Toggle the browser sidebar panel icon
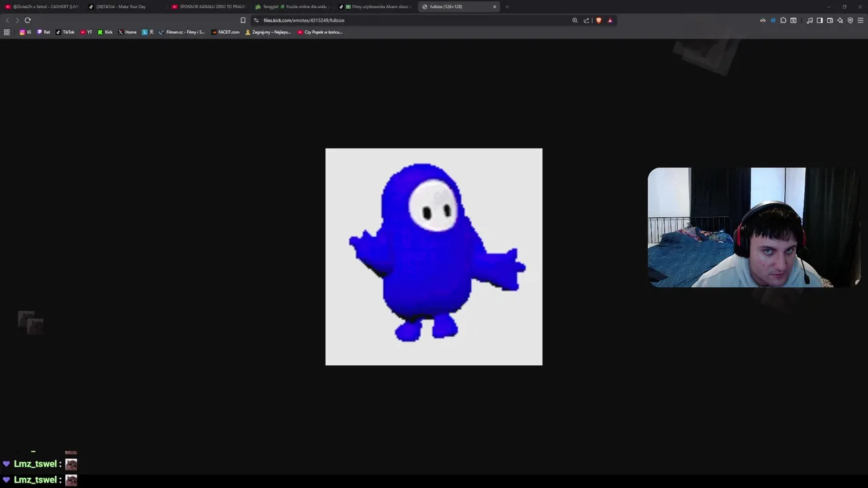Screen dimensions: 868x488 click(820, 20)
